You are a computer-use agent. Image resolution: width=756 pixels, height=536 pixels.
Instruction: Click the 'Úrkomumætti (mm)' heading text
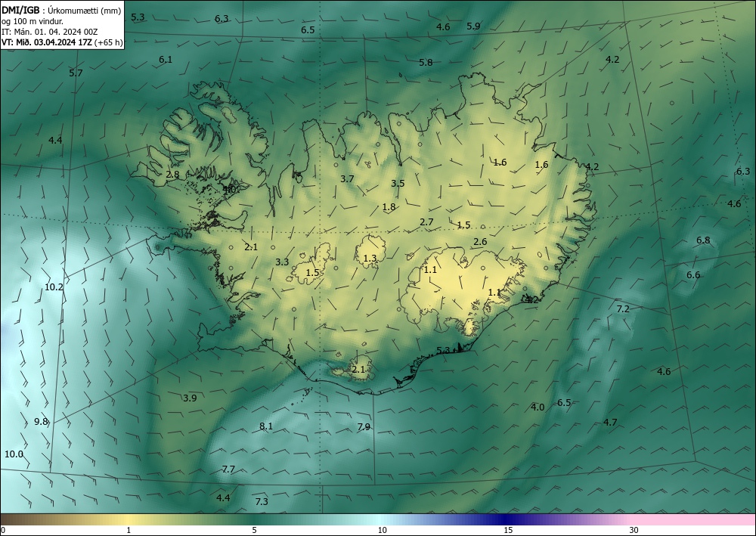tap(85, 11)
